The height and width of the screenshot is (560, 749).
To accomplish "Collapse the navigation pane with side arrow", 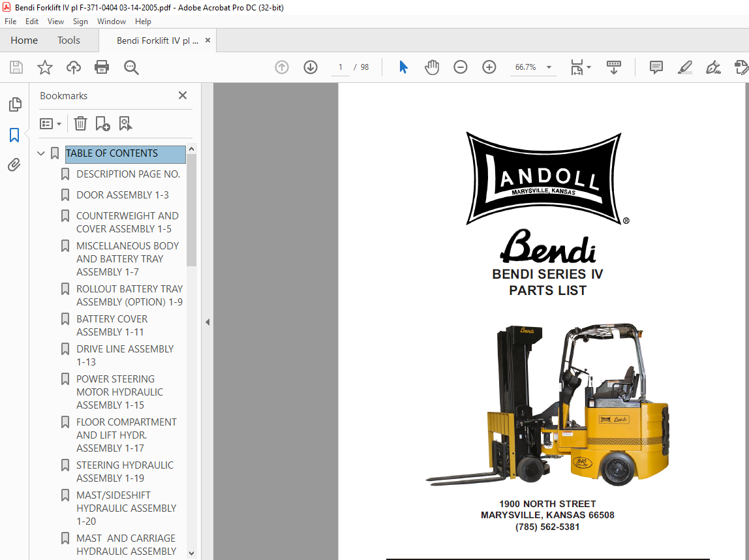I will (207, 322).
